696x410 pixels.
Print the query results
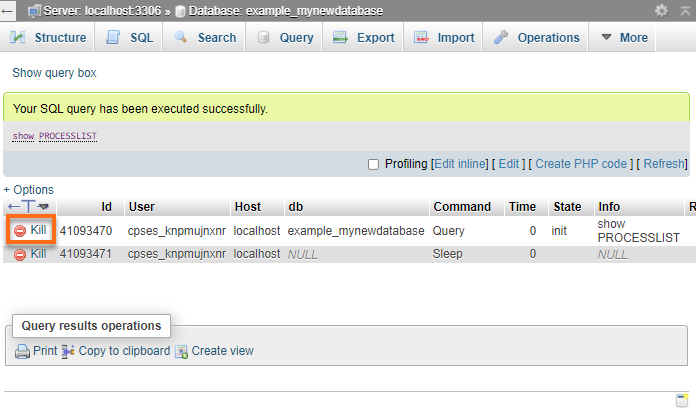click(36, 351)
